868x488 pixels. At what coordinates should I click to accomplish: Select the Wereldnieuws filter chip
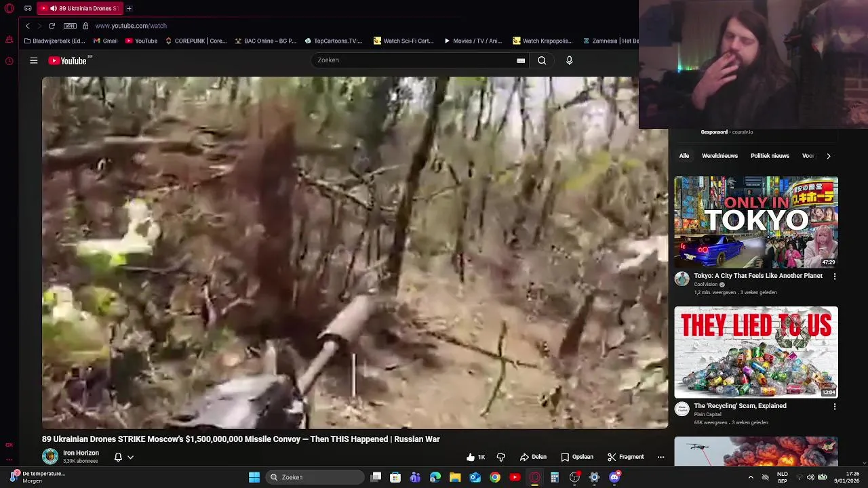point(719,156)
